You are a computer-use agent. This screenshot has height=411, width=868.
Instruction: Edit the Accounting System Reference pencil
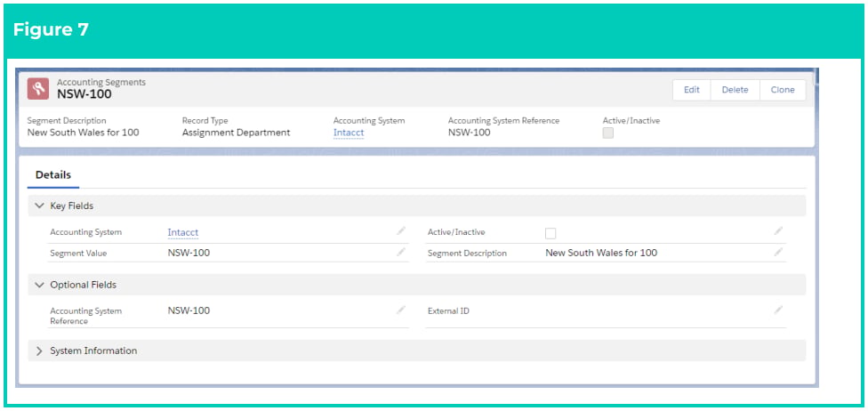click(x=401, y=310)
